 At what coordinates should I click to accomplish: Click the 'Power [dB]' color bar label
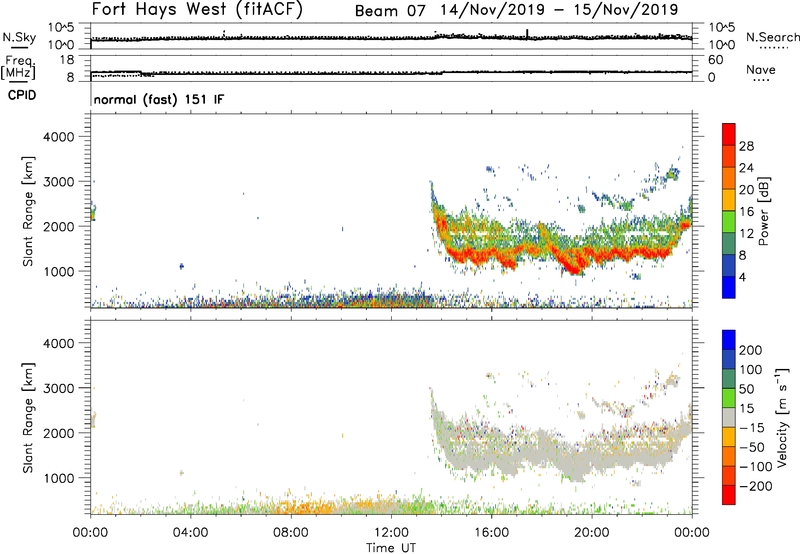point(764,211)
